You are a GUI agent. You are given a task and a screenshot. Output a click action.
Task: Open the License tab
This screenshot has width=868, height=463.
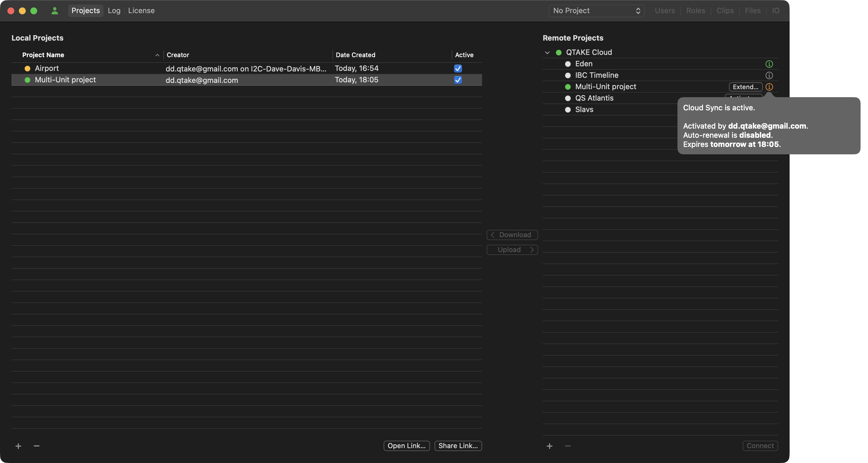click(x=141, y=11)
